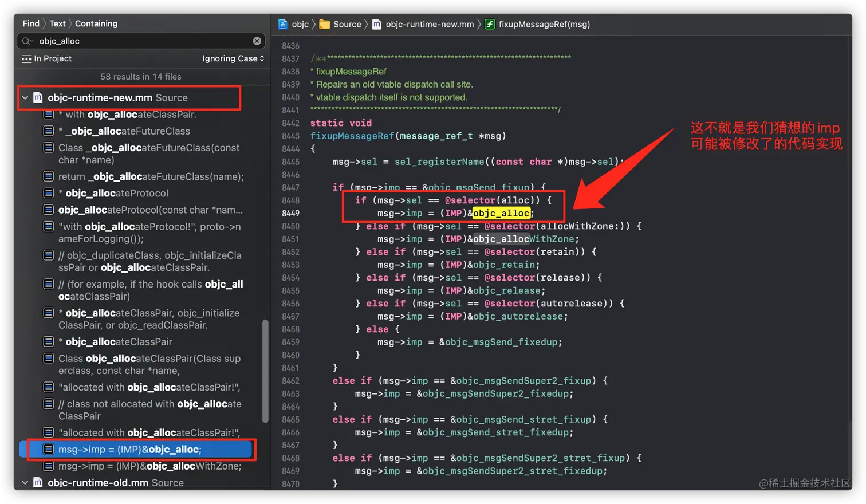The width and height of the screenshot is (866, 504).
Task: Click result icon for '* objc_allocateClassPair, objc_initialize'
Action: [49, 313]
